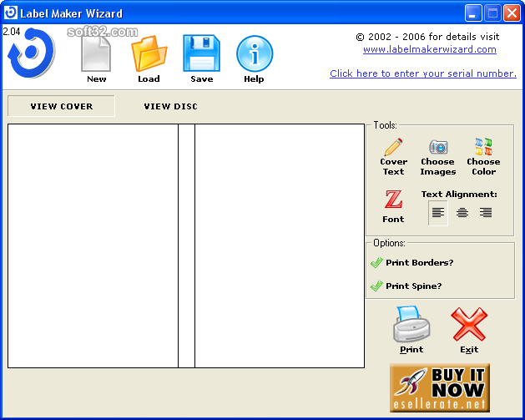The height and width of the screenshot is (420, 525).
Task: Select the right cover panel of canvas
Action: click(x=280, y=245)
